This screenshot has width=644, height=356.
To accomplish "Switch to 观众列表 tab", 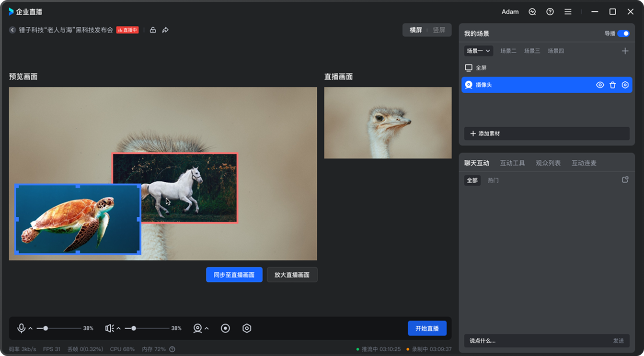I will pos(548,163).
